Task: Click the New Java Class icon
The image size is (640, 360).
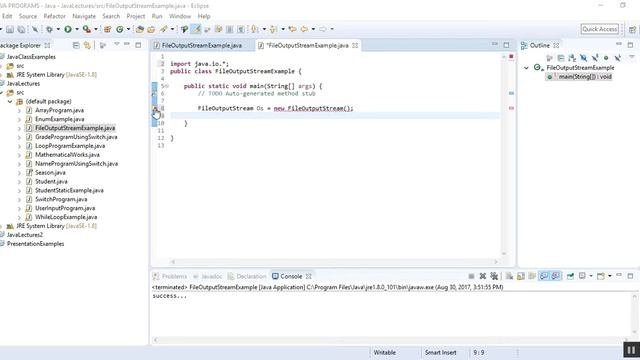Action: tap(120, 29)
